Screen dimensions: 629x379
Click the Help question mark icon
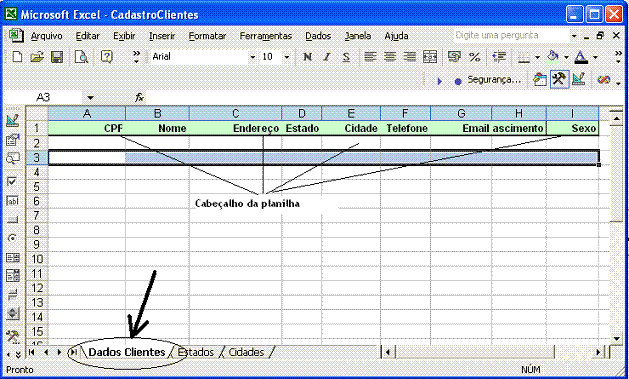107,57
